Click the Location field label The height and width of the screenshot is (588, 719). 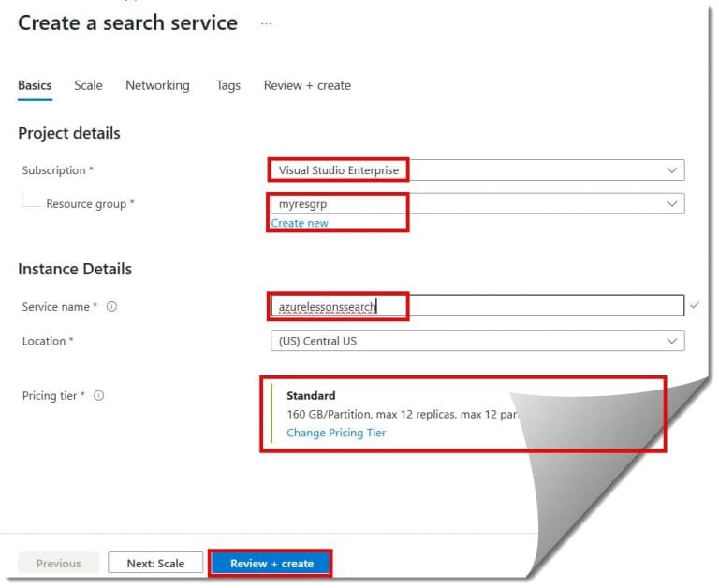pos(44,341)
